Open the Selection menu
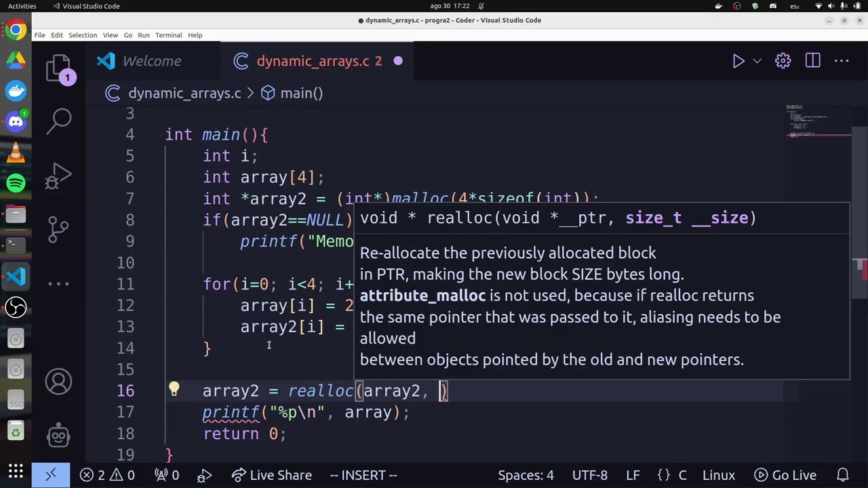Viewport: 868px width, 488px height. [x=83, y=35]
